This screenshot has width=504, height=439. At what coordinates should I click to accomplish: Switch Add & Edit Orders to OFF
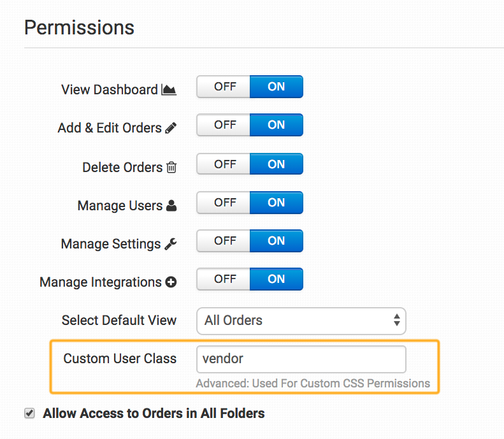click(x=224, y=126)
